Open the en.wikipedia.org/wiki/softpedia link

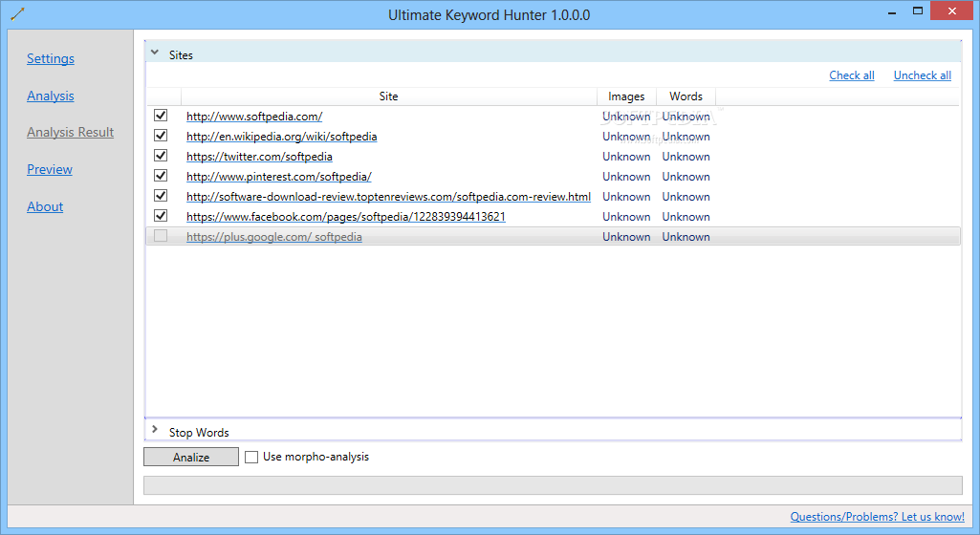pos(281,136)
